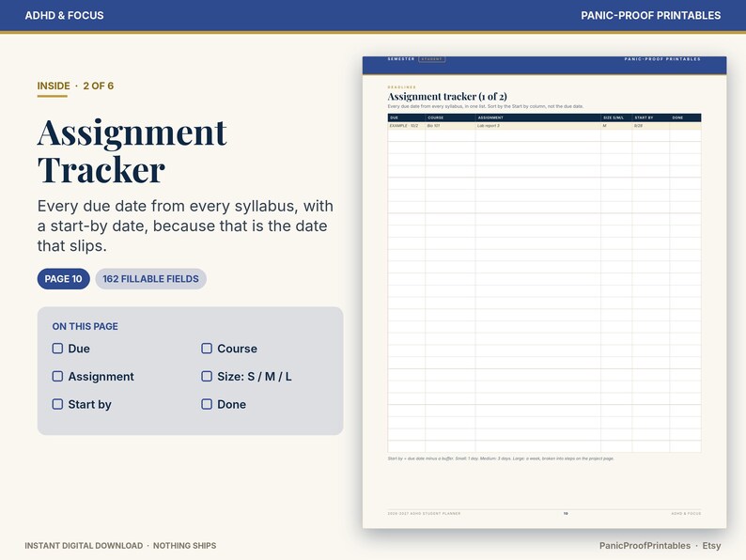Click the description paragraph about start-by date

pyautogui.click(x=185, y=226)
